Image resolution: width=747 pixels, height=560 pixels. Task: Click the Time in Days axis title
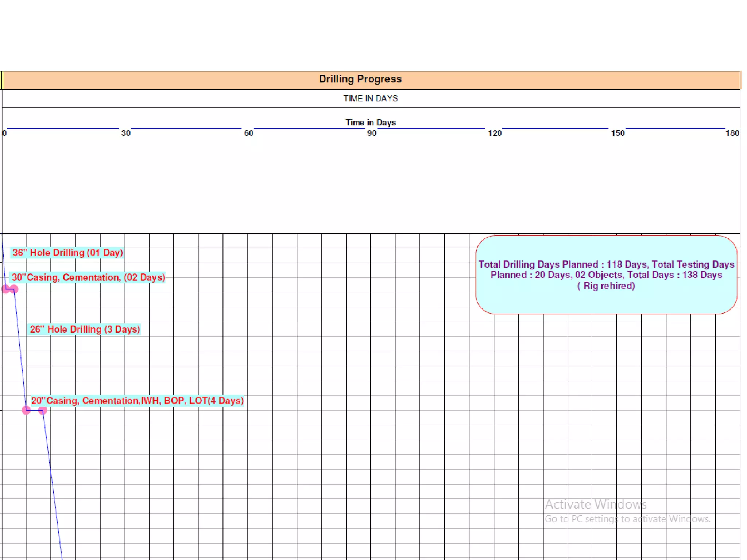point(371,122)
